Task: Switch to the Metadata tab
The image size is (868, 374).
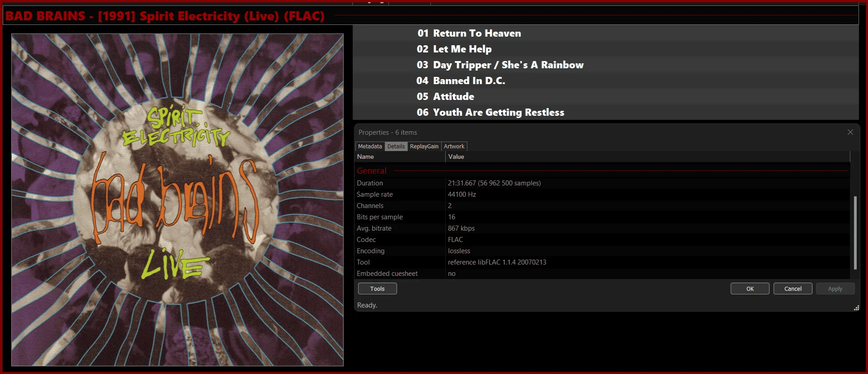Action: click(370, 146)
